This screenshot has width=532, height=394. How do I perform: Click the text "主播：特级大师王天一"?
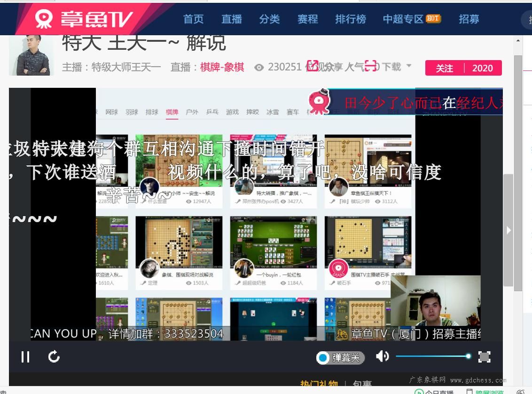click(x=111, y=67)
